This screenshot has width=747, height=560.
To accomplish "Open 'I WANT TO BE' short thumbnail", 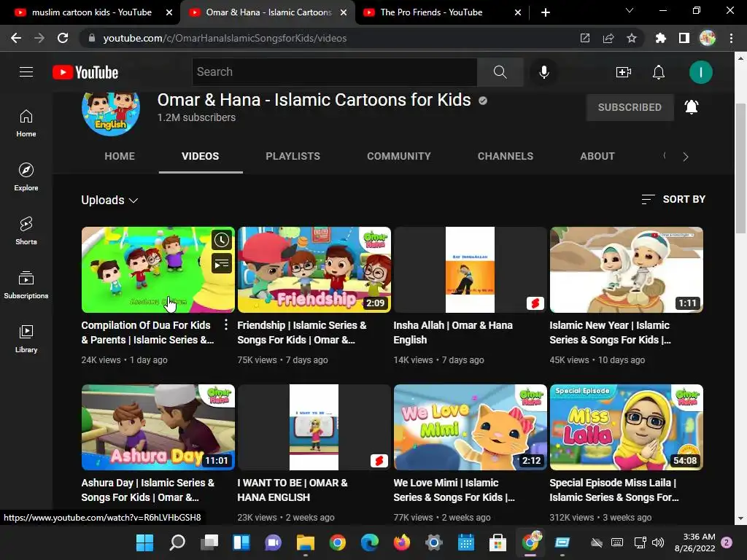I will coord(314,427).
